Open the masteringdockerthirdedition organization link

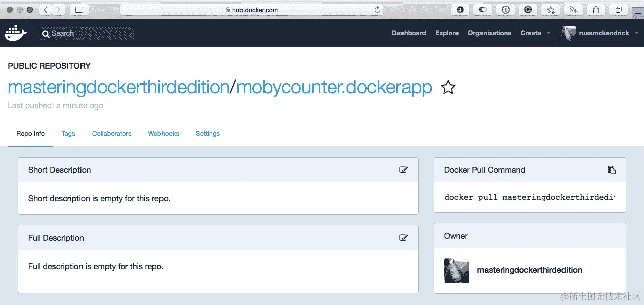(x=118, y=87)
